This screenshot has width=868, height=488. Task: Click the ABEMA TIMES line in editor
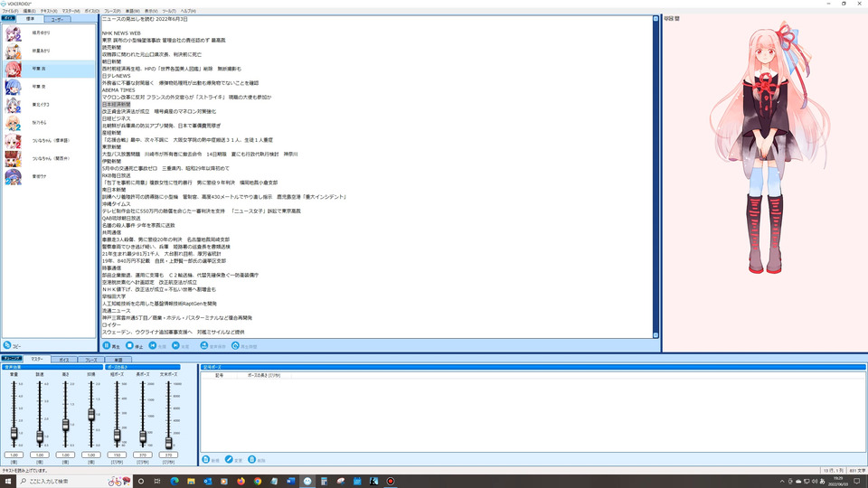[118, 90]
